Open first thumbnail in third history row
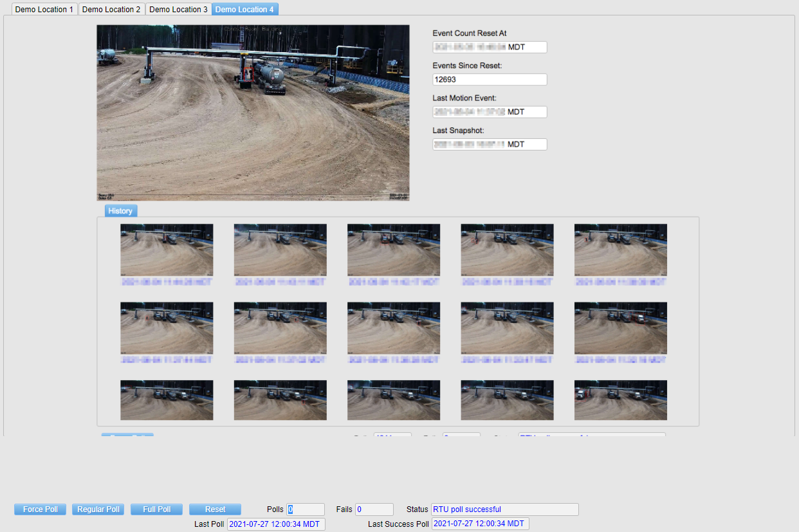 click(167, 400)
